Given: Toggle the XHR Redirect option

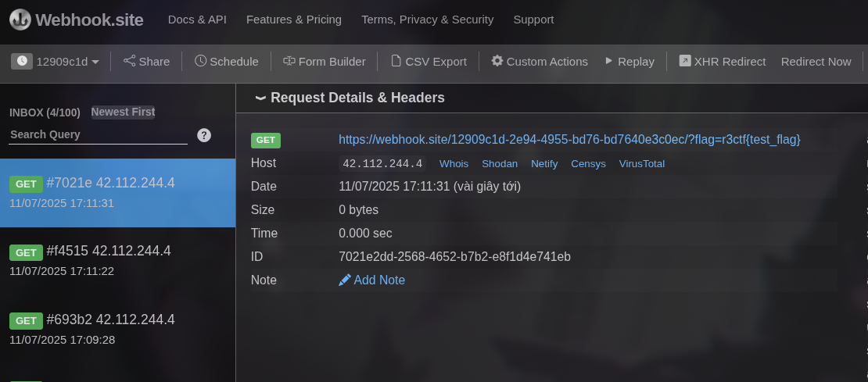Looking at the screenshot, I should point(722,61).
